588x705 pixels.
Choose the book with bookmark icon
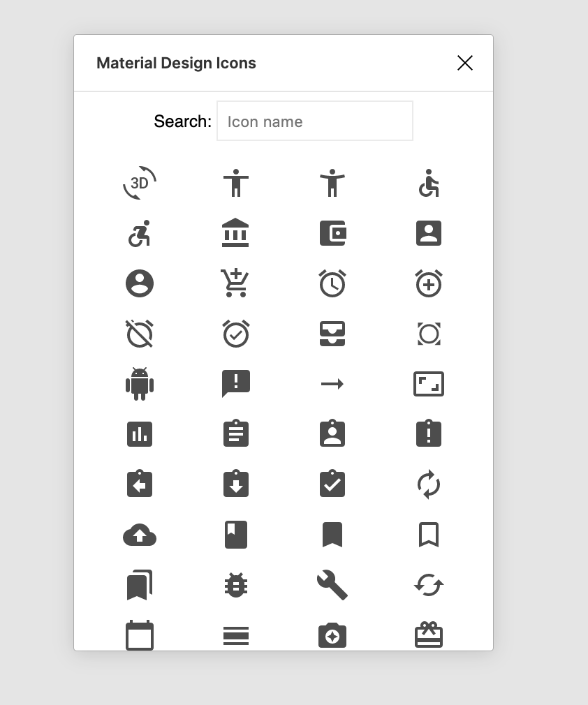pyautogui.click(x=236, y=535)
